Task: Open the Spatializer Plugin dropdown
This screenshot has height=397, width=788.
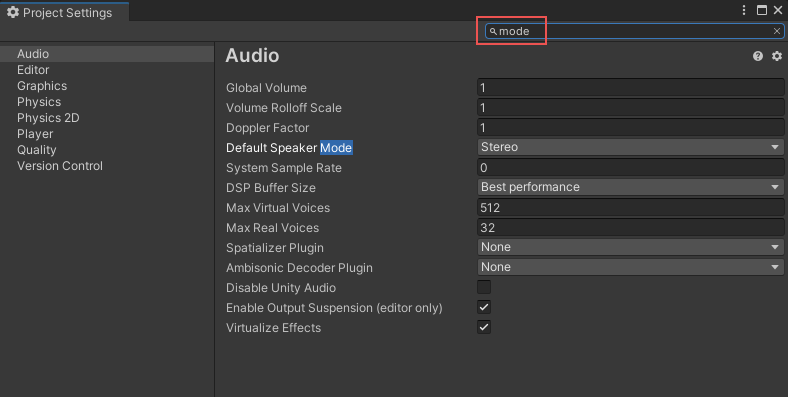Action: [630, 247]
